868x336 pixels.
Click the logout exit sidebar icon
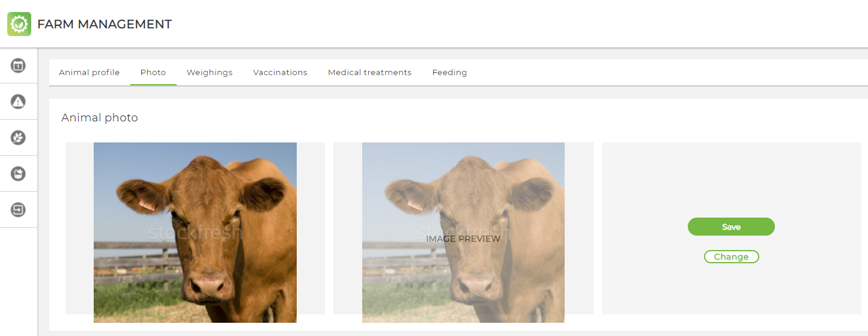19,210
